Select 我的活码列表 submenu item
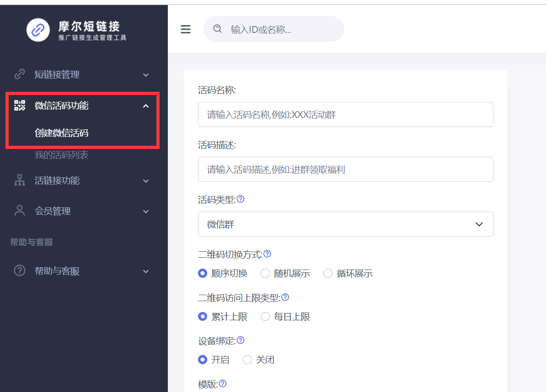This screenshot has height=392, width=546. coord(62,155)
